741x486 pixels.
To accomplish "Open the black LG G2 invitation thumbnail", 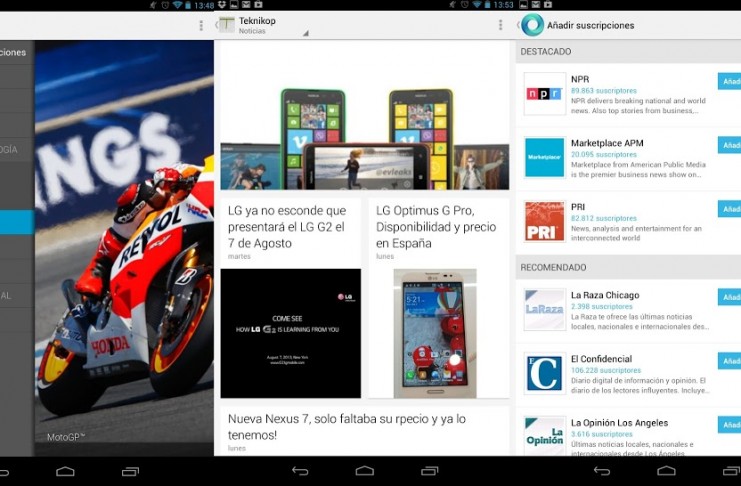I will (291, 333).
